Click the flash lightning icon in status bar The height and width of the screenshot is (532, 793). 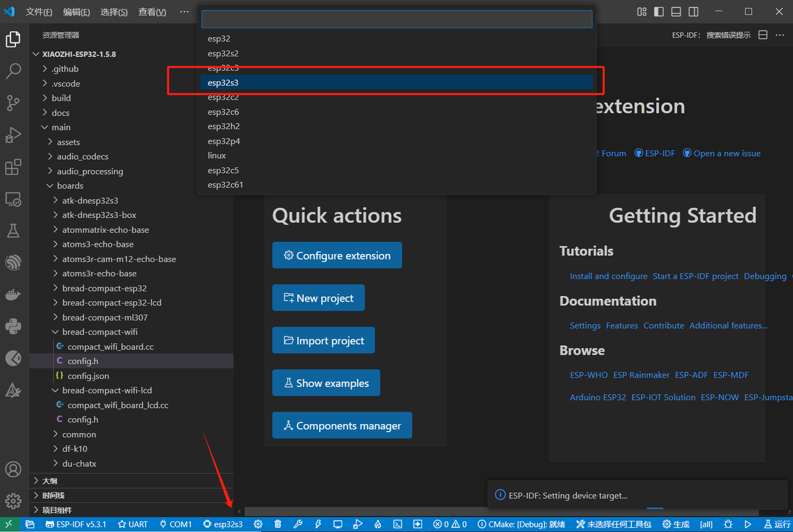[x=318, y=525]
